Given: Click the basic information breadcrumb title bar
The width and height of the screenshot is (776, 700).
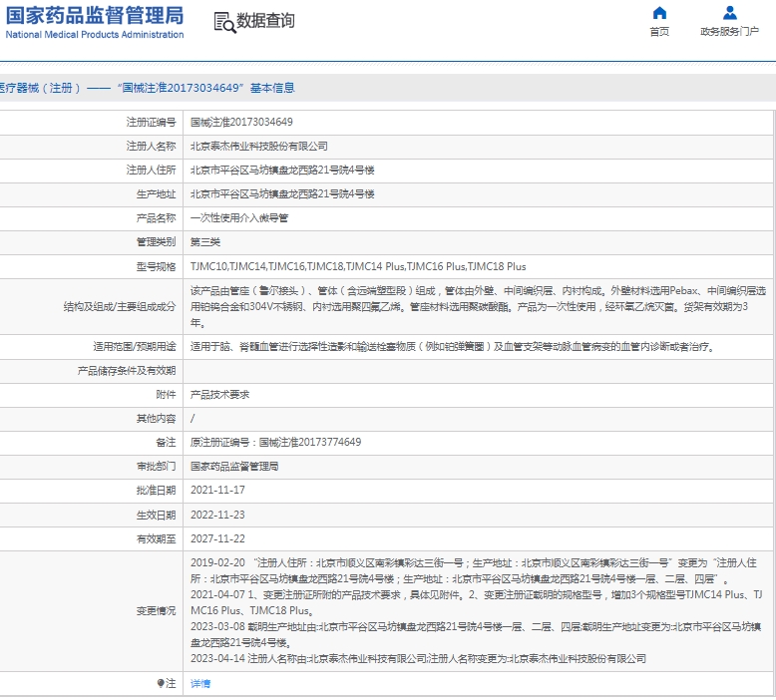Looking at the screenshot, I should point(150,88).
